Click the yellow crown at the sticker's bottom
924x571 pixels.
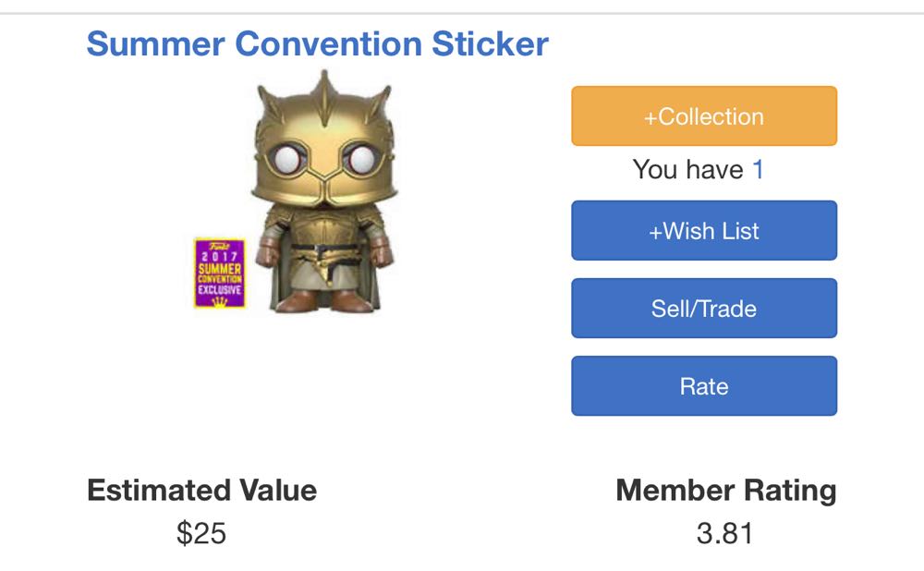pos(220,301)
